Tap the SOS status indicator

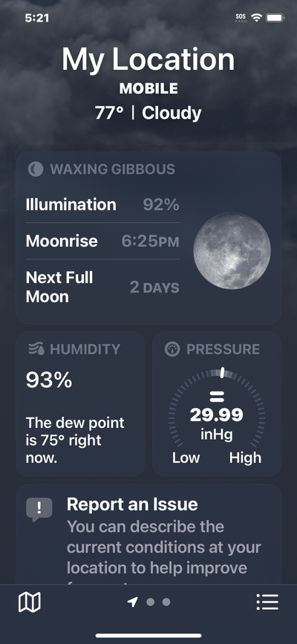point(241,18)
